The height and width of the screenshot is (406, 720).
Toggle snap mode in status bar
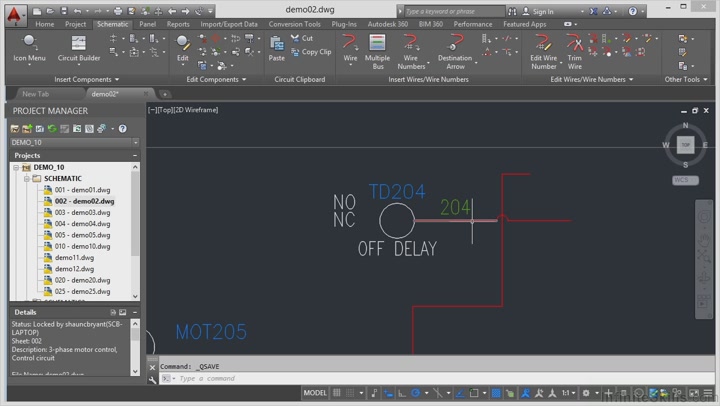click(x=350, y=393)
